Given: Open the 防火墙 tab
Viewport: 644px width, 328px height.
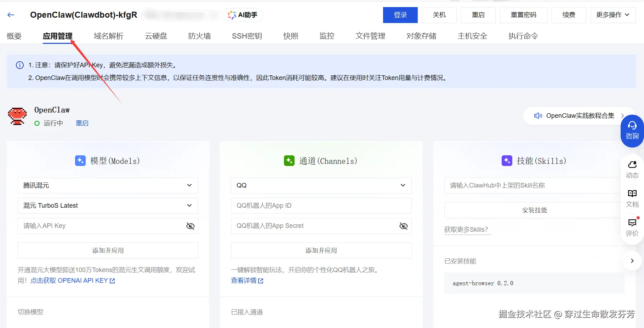Looking at the screenshot, I should 199,36.
